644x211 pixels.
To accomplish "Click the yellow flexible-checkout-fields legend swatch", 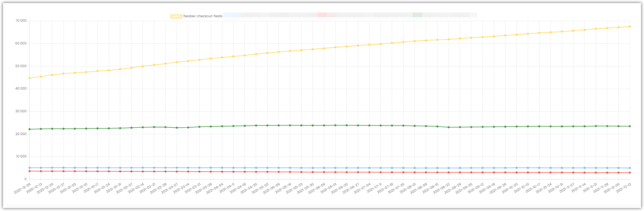I will pyautogui.click(x=176, y=17).
